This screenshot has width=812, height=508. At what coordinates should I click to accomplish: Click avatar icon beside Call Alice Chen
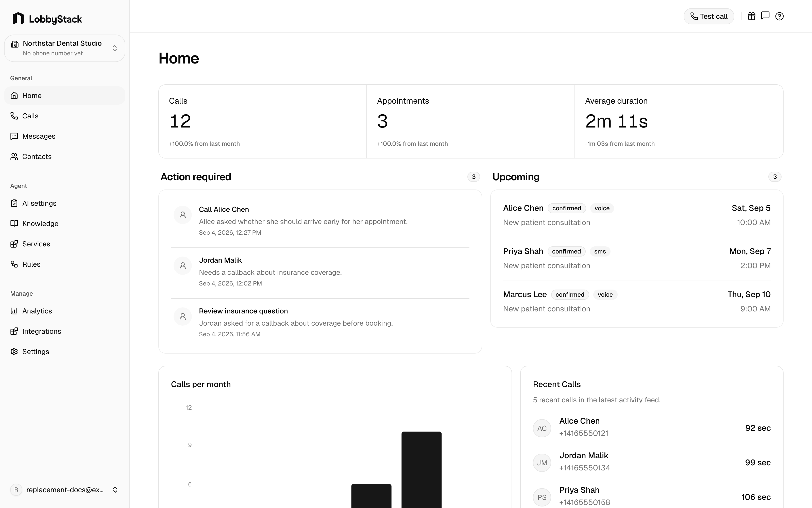point(182,215)
